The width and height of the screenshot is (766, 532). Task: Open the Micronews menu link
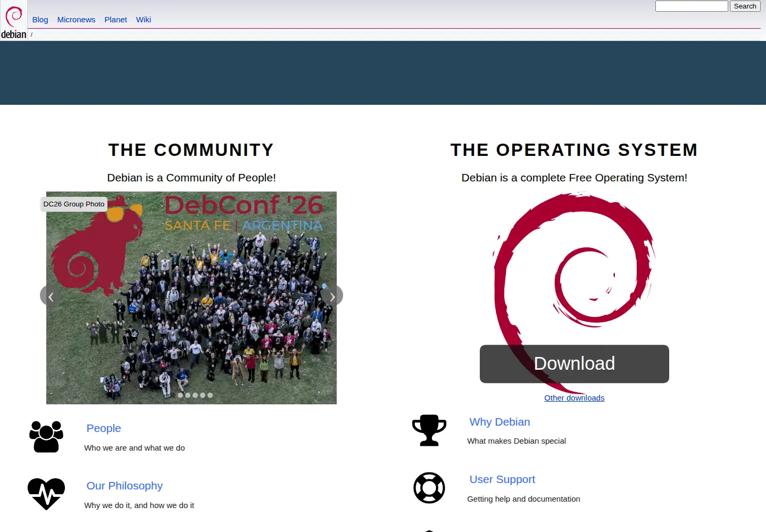click(76, 20)
